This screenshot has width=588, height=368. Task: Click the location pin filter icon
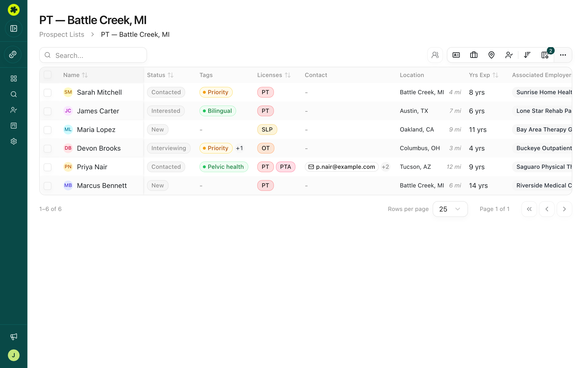coord(491,55)
